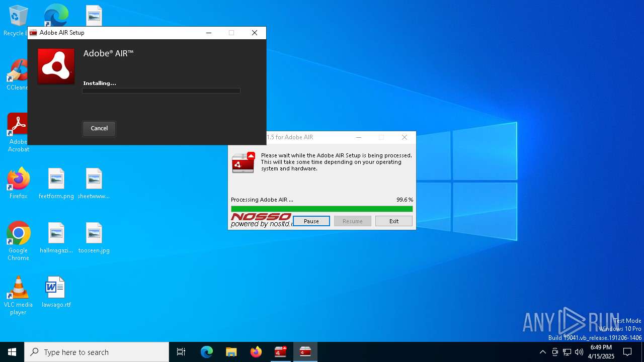Click the red Adobe AIR logo

(x=56, y=66)
